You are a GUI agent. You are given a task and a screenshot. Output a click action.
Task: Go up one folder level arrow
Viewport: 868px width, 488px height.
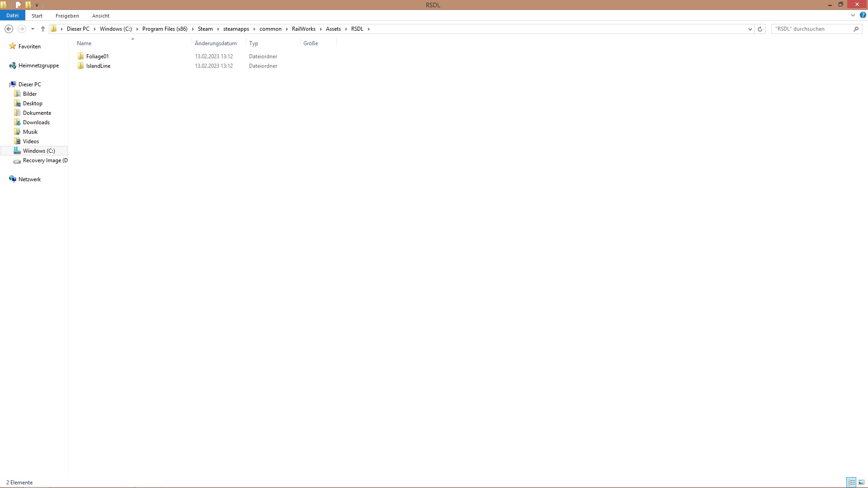tap(43, 29)
